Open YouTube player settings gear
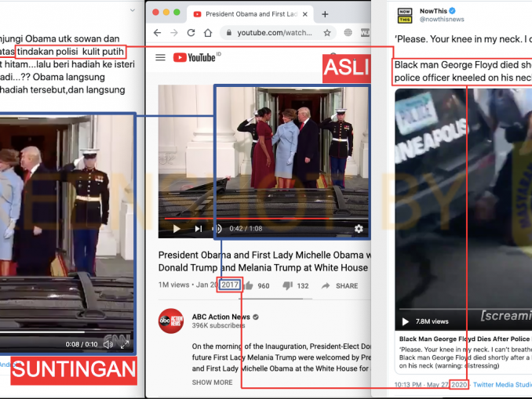 (x=359, y=229)
